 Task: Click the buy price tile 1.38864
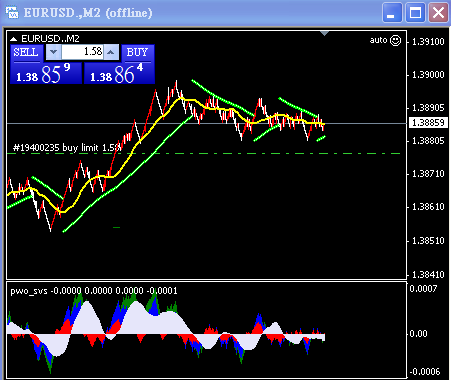119,74
